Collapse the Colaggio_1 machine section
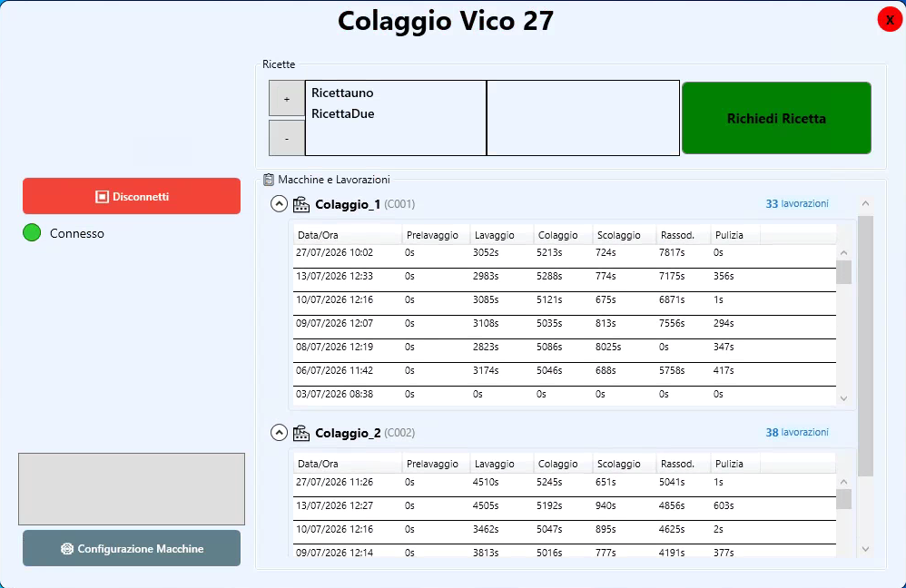 point(279,204)
